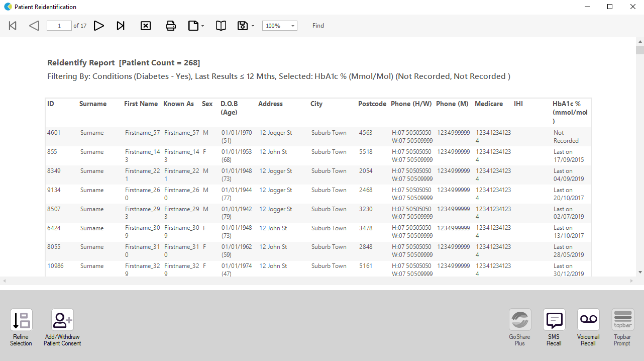The width and height of the screenshot is (644, 361).
Task: Select patient ID 4601
Action: (x=54, y=133)
